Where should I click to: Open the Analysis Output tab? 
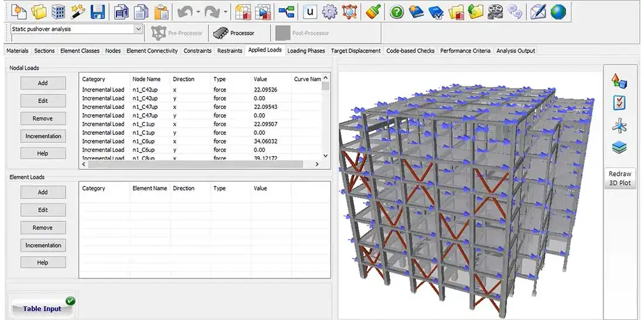515,50
